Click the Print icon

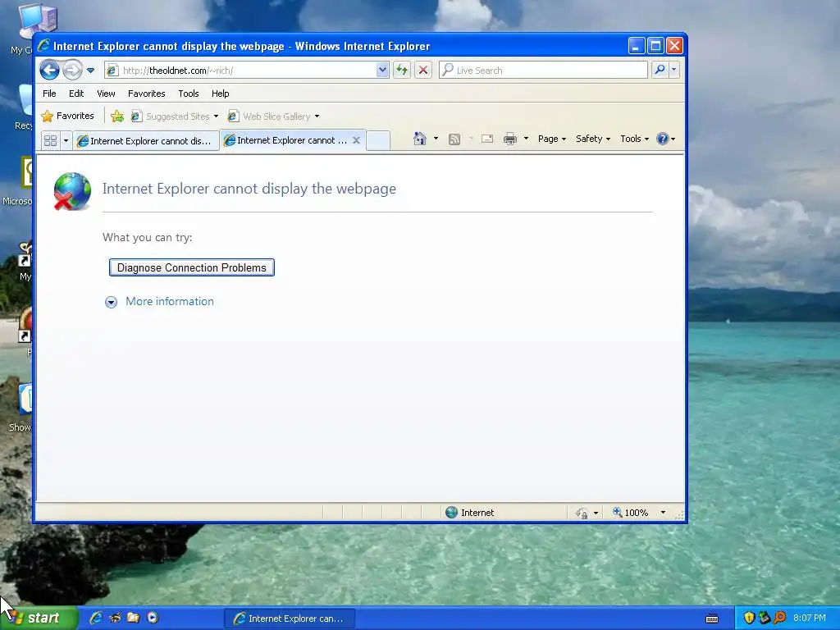click(x=510, y=139)
